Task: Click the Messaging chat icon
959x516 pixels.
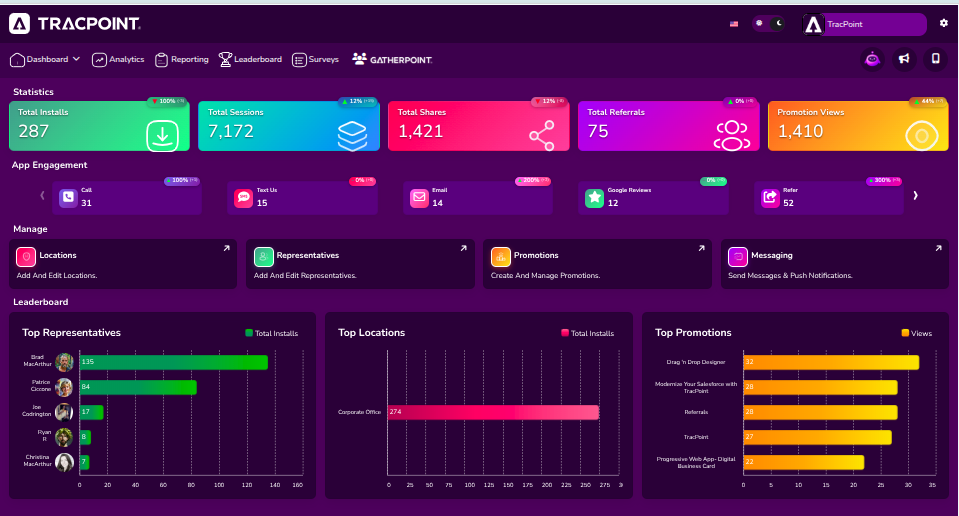Action: click(738, 257)
